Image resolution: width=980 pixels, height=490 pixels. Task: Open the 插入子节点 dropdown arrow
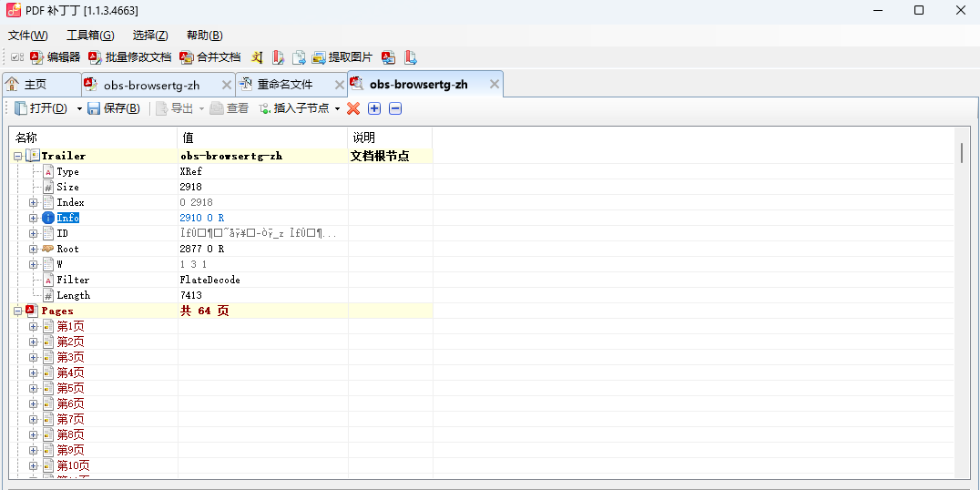pos(337,109)
